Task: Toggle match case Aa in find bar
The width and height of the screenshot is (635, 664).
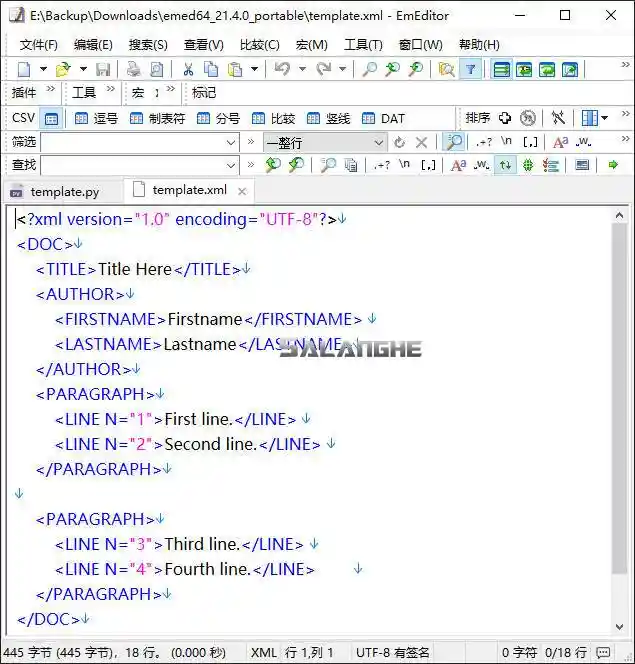Action: [x=458, y=165]
